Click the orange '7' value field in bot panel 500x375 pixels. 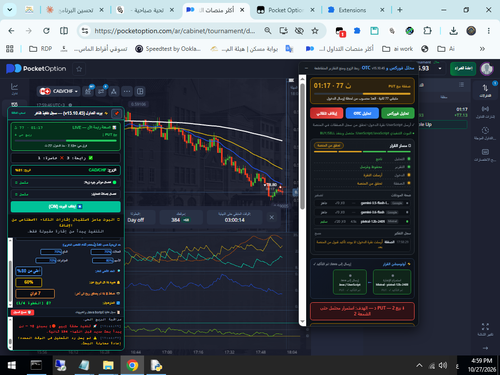click(35, 294)
